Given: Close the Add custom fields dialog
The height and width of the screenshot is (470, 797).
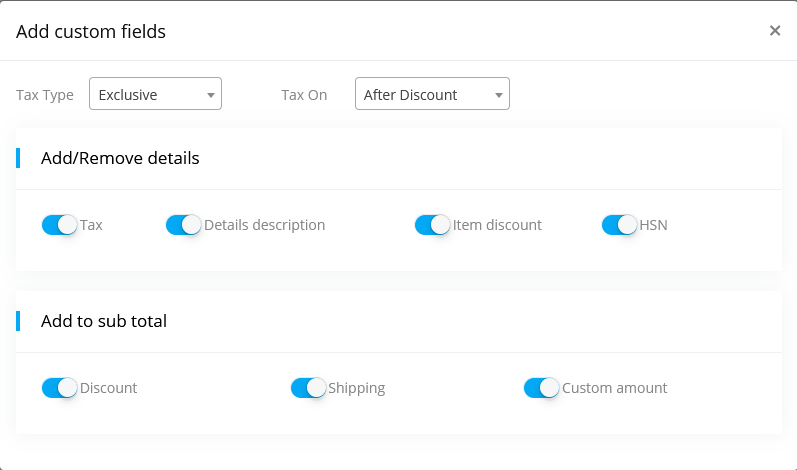Looking at the screenshot, I should [774, 31].
